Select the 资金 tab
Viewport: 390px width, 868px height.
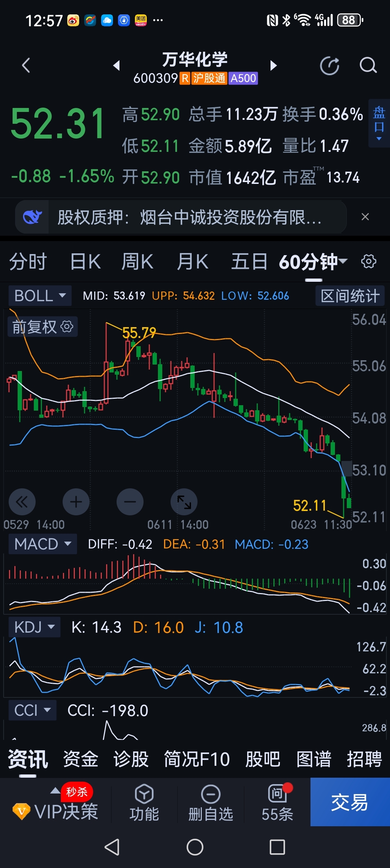tap(81, 759)
